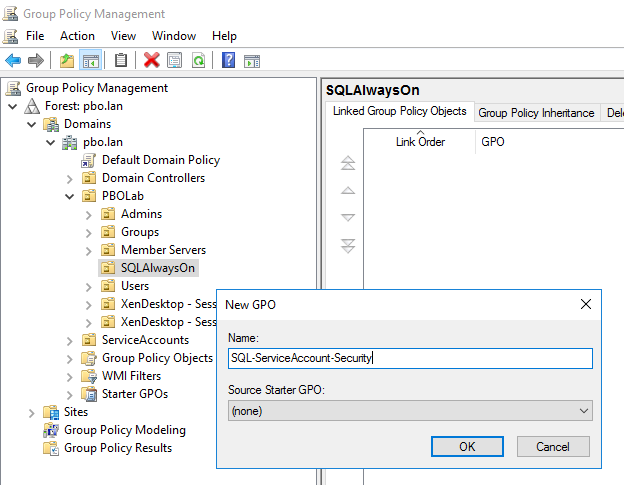This screenshot has height=485, width=624.
Task: Click the Starter GPOs folder icon
Action: click(89, 394)
